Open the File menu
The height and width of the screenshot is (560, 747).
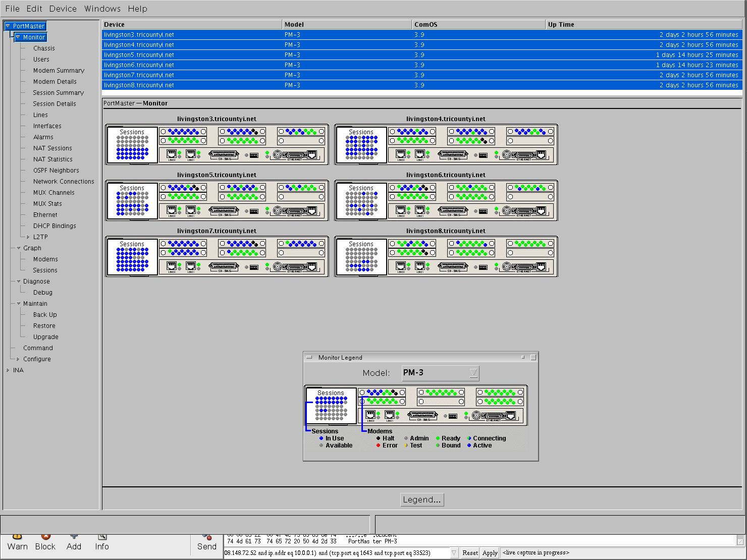[12, 9]
